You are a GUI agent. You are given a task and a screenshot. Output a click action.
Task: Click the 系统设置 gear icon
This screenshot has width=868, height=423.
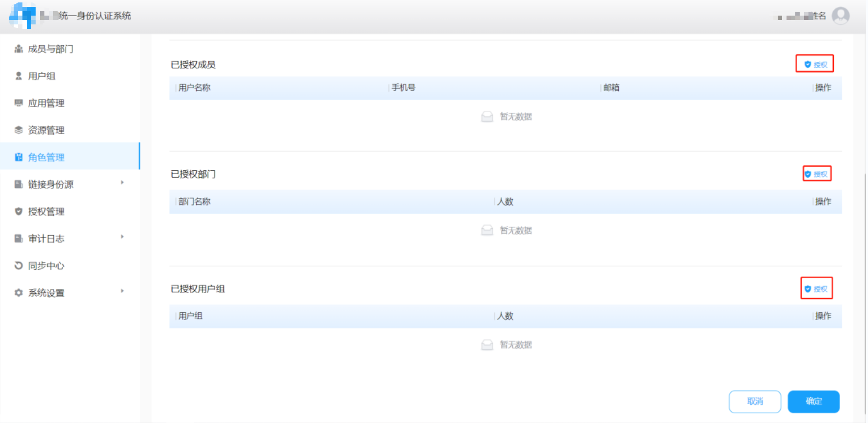[x=19, y=293]
